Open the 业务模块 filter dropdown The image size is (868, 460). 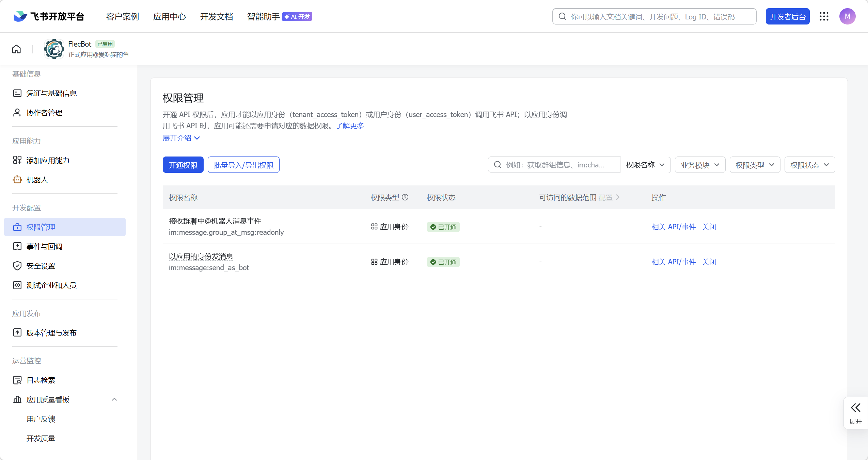tap(700, 165)
